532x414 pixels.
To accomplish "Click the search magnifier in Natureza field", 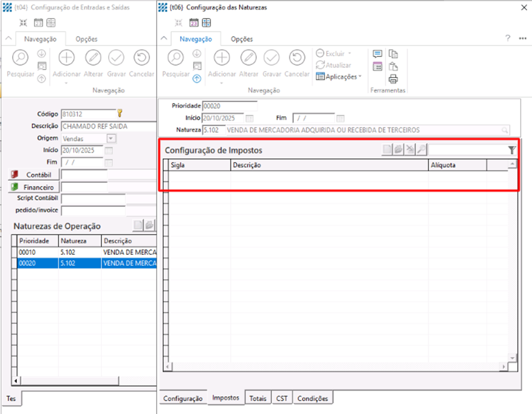I will [505, 130].
